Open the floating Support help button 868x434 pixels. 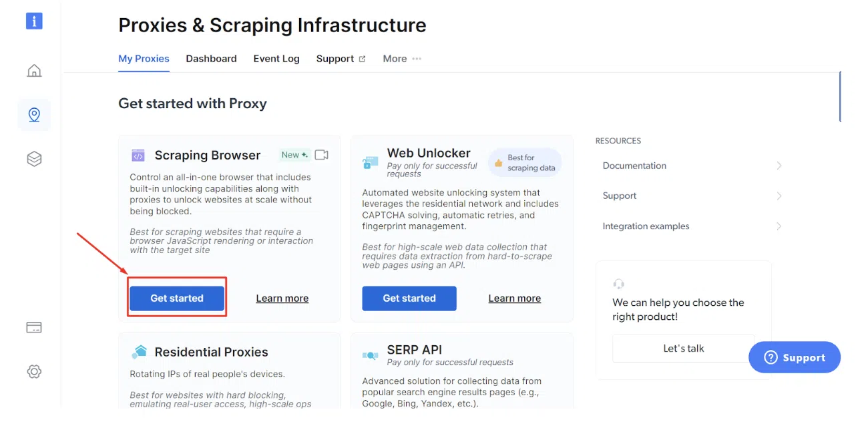(x=795, y=358)
